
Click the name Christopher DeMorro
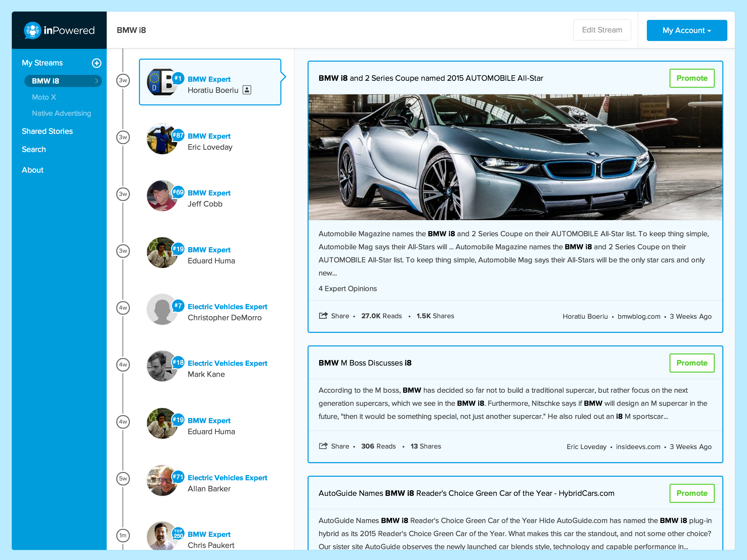point(225,318)
